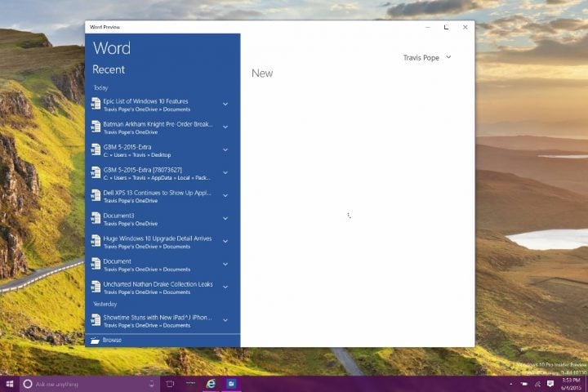Maximize the Word Preview window

click(x=446, y=27)
